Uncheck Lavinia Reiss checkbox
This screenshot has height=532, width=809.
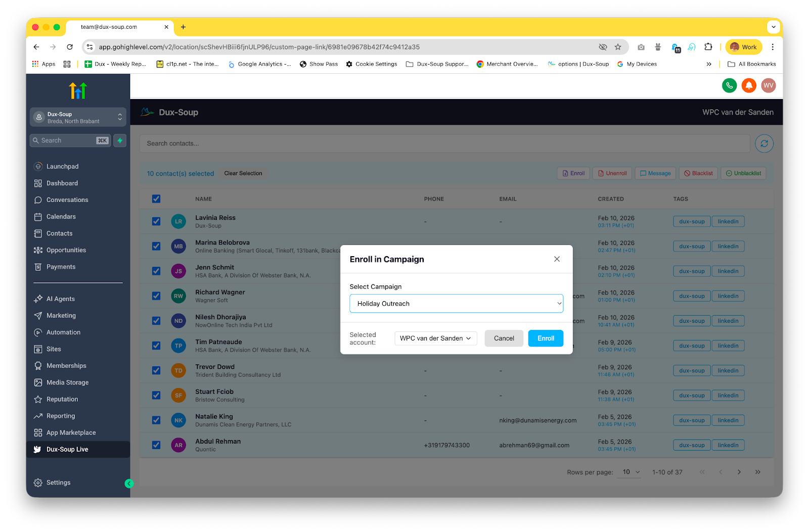pos(156,221)
